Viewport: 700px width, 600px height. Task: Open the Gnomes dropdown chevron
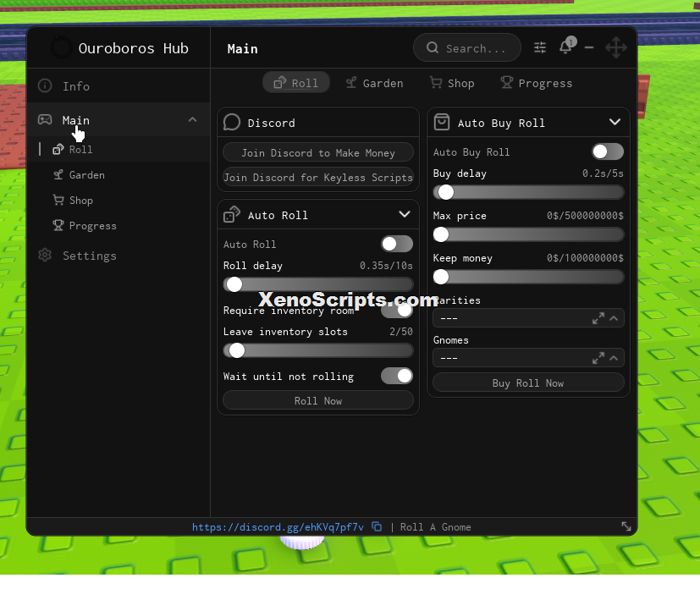614,358
